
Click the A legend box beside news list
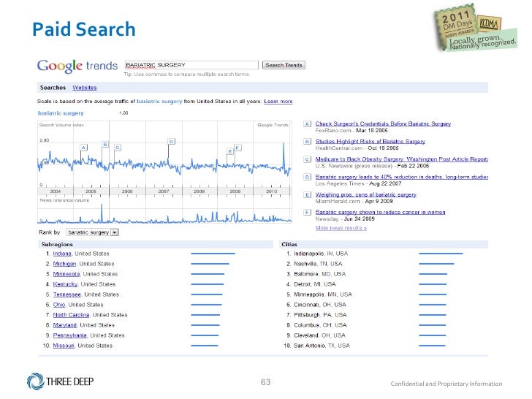tap(307, 123)
